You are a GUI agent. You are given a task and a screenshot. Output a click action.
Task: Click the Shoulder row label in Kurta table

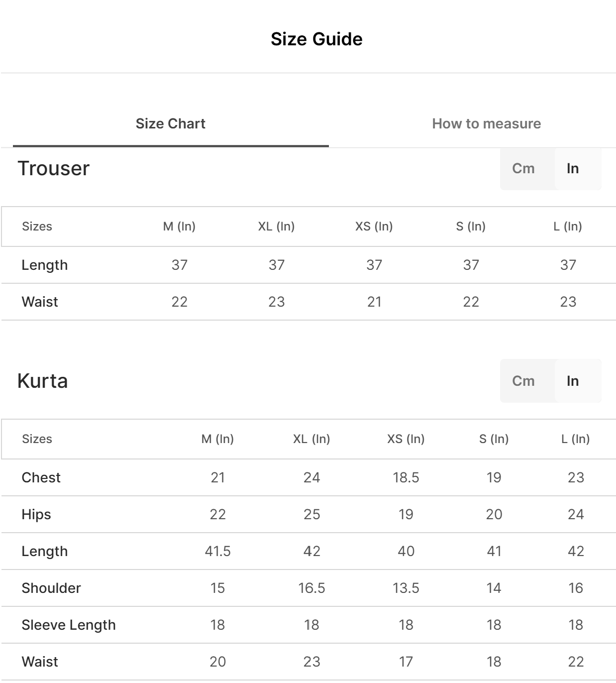(51, 588)
